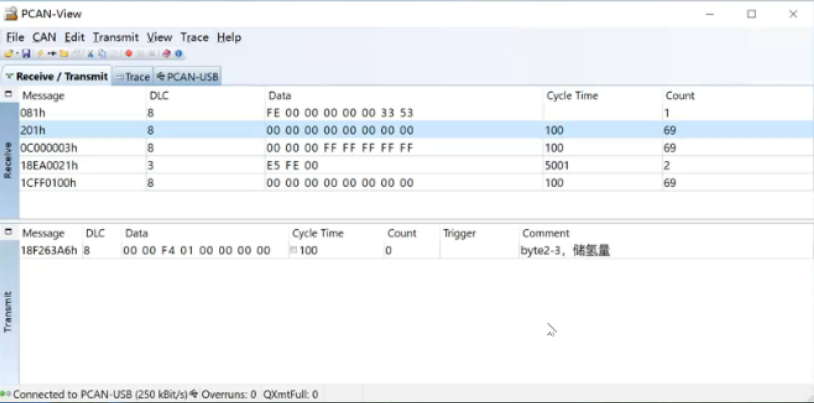
Task: Click the cycle time value 5001
Action: pos(558,165)
